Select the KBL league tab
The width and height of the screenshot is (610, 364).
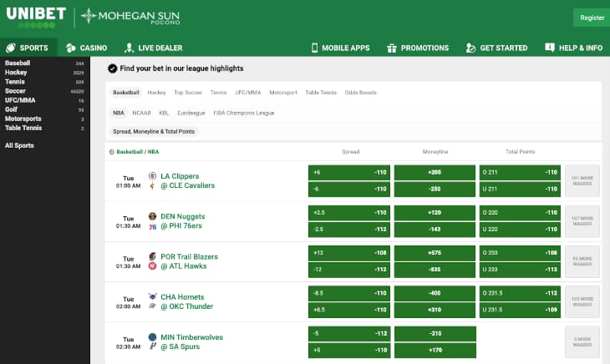coord(164,113)
